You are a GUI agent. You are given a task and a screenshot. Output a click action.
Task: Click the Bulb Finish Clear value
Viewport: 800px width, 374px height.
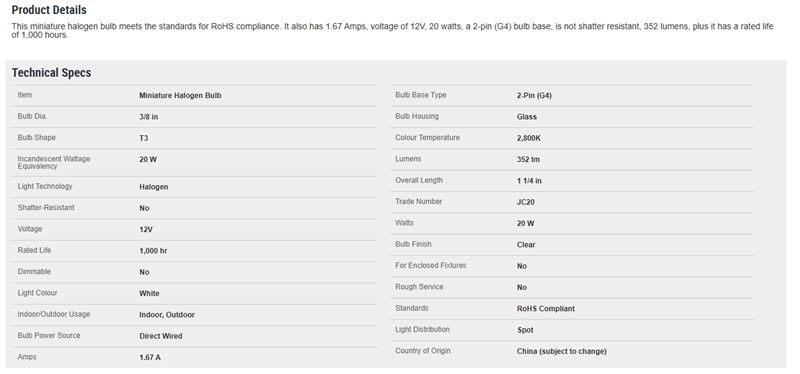[526, 245]
